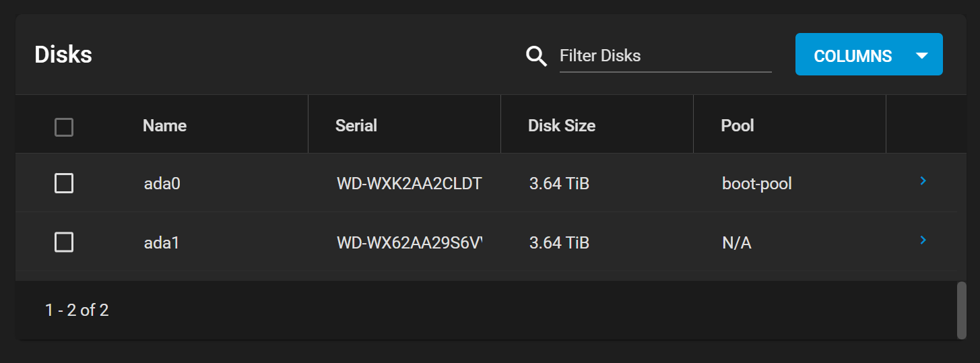Click the N/A pool cell for ada1
Image resolution: width=980 pixels, height=363 pixels.
pyautogui.click(x=736, y=242)
